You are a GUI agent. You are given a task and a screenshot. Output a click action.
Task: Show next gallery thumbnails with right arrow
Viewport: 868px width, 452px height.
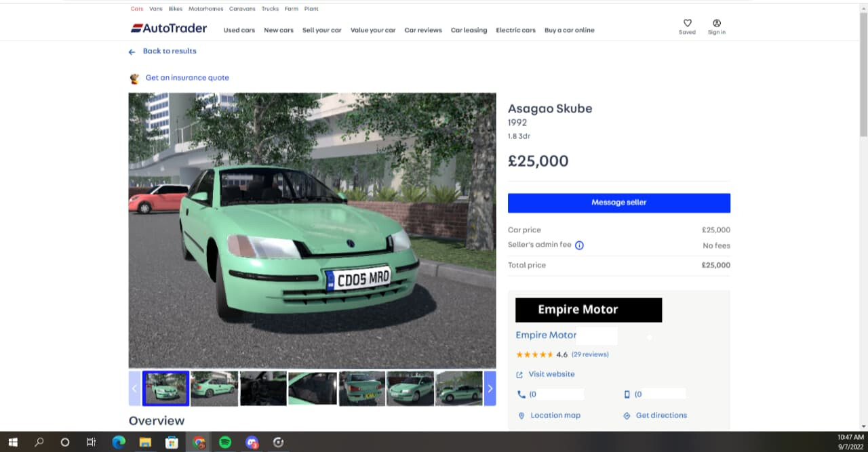pyautogui.click(x=490, y=388)
